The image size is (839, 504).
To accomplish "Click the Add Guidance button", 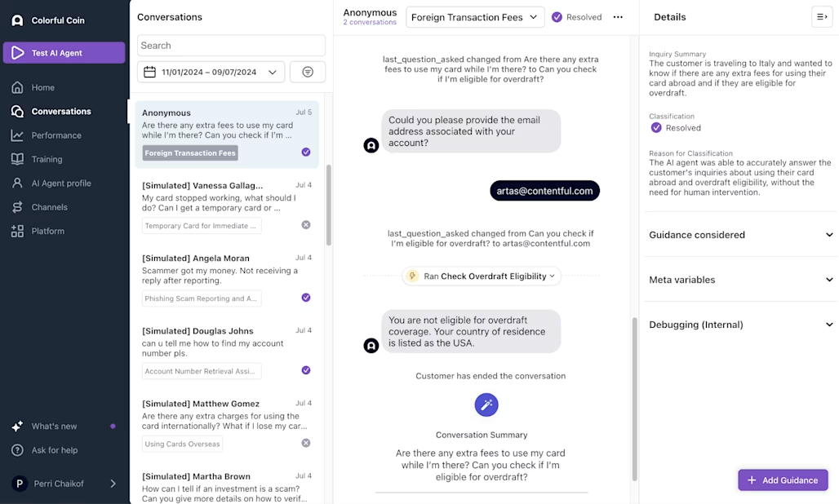I will pos(783,480).
